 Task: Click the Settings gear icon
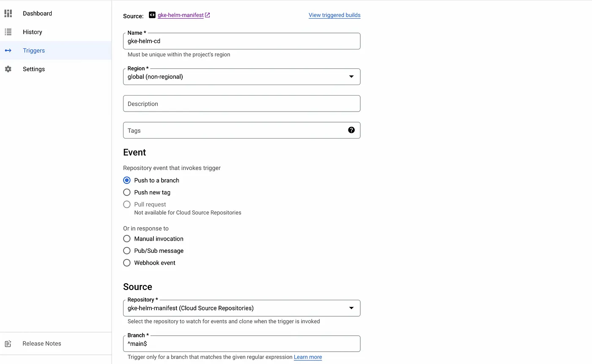coord(8,69)
